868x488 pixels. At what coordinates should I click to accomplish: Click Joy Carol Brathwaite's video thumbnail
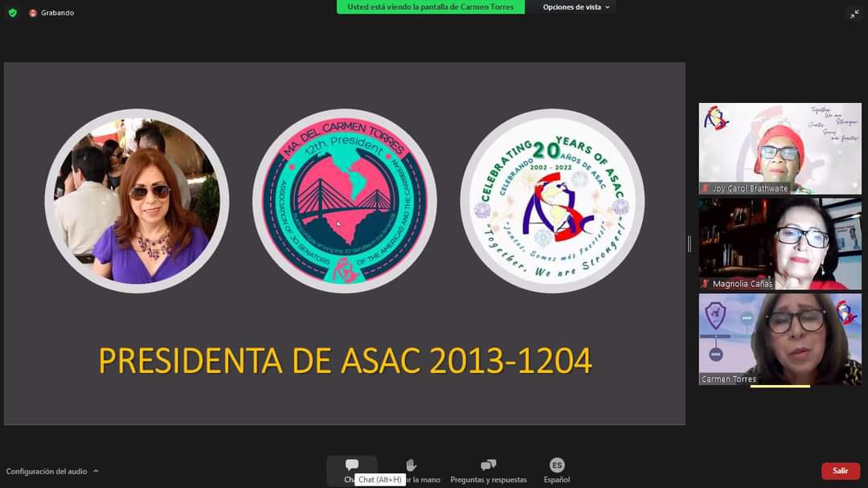780,149
